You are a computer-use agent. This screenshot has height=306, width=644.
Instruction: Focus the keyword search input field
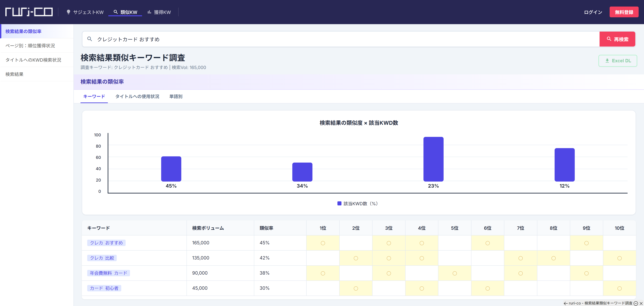click(341, 39)
